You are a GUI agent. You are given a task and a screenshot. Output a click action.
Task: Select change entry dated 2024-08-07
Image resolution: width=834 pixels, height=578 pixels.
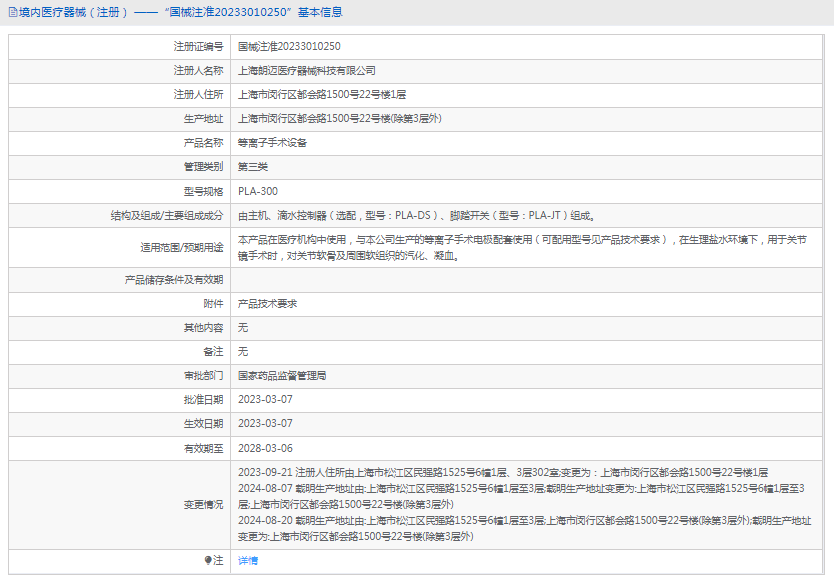pos(521,496)
